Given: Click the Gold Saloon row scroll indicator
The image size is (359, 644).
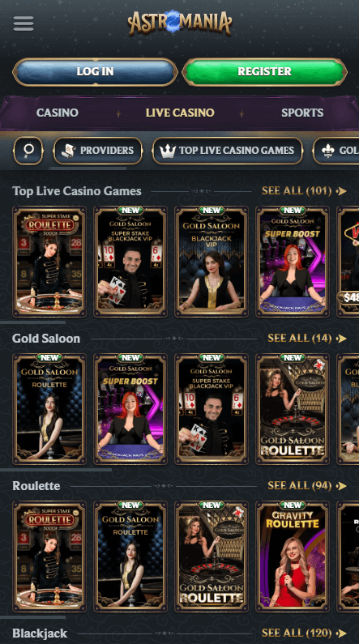Looking at the screenshot, I should click(56, 470).
